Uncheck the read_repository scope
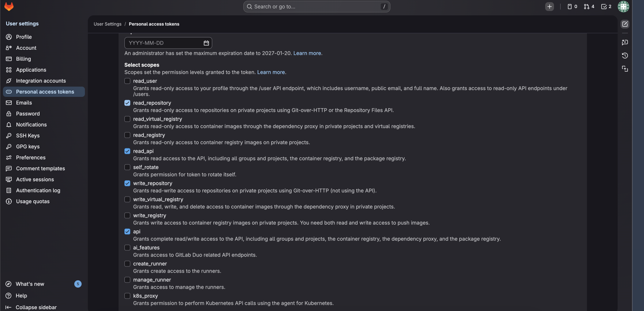This screenshot has width=644, height=311. 127,103
